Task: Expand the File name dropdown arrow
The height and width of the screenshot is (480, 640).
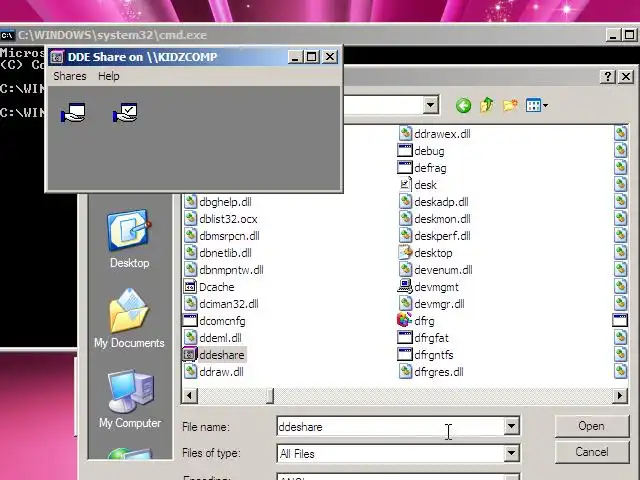Action: pyautogui.click(x=511, y=427)
